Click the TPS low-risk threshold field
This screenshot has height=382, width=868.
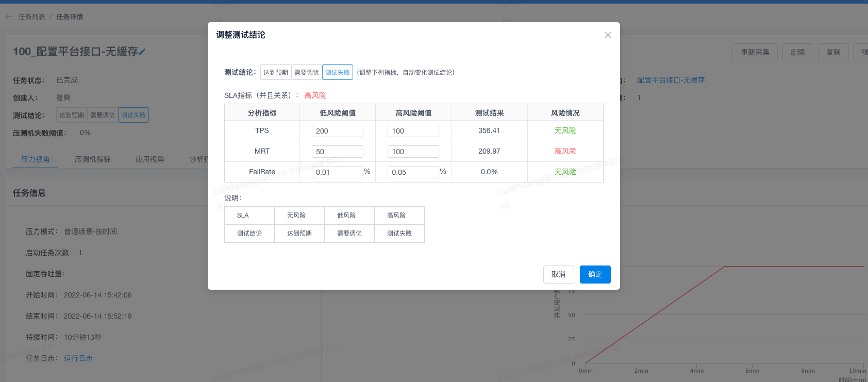[x=337, y=131]
